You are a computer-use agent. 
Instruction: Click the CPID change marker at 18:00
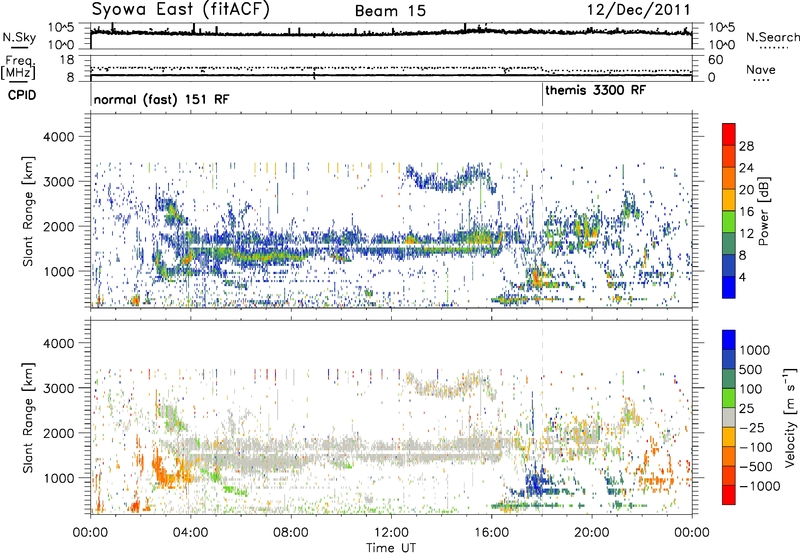(x=542, y=94)
